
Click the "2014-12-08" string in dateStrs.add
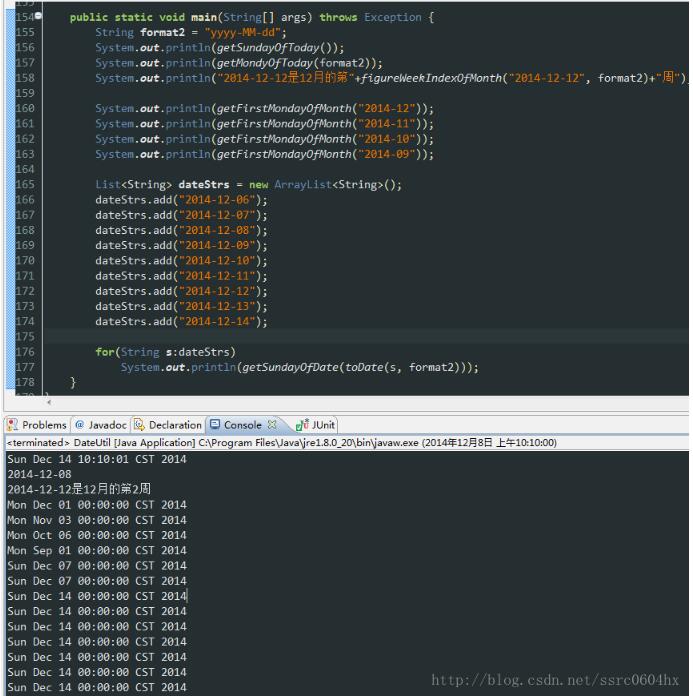pos(217,230)
